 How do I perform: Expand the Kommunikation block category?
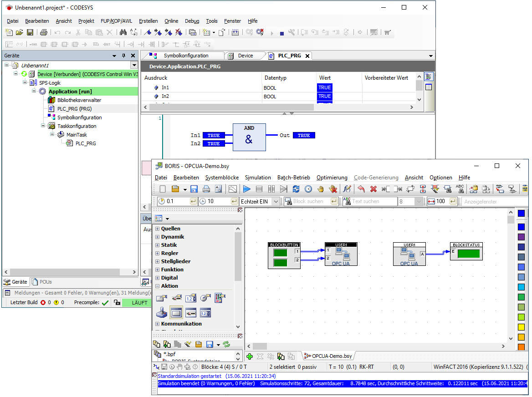pos(158,324)
